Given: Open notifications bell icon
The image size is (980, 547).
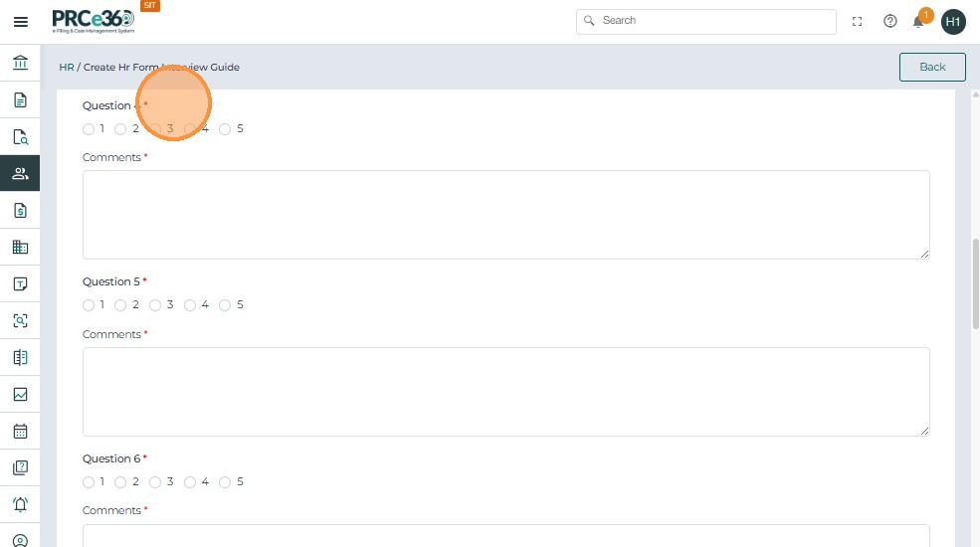Looking at the screenshot, I should tap(918, 23).
